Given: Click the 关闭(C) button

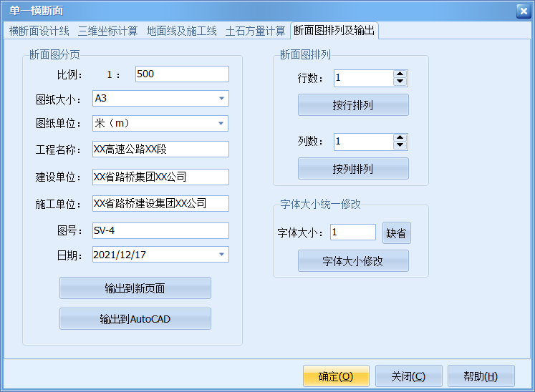Looking at the screenshot, I should pyautogui.click(x=409, y=376).
